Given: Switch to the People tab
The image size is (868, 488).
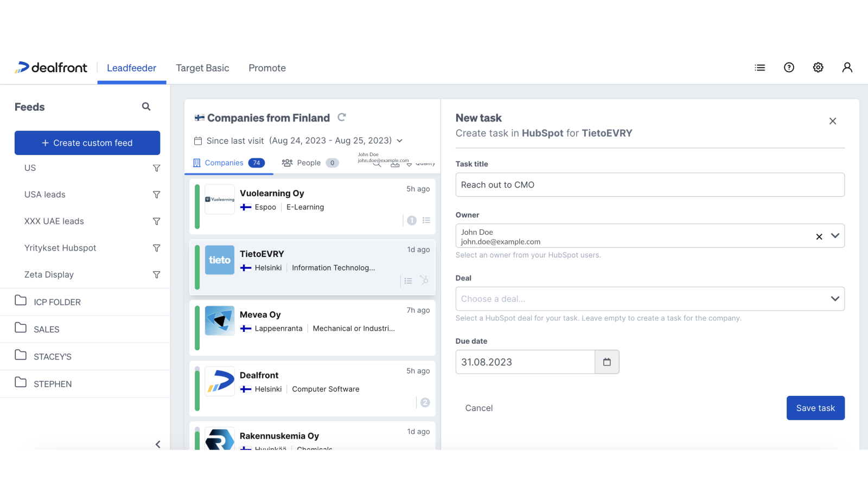Looking at the screenshot, I should pos(309,163).
